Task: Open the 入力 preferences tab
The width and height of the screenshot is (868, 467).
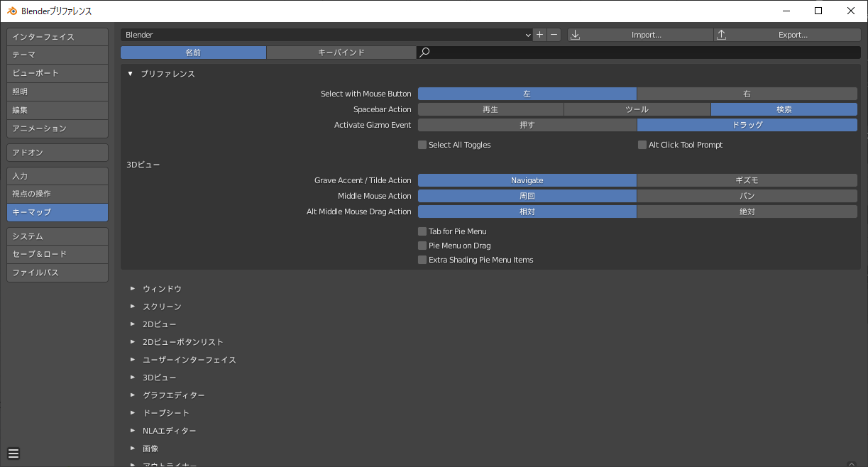Action: click(x=57, y=176)
